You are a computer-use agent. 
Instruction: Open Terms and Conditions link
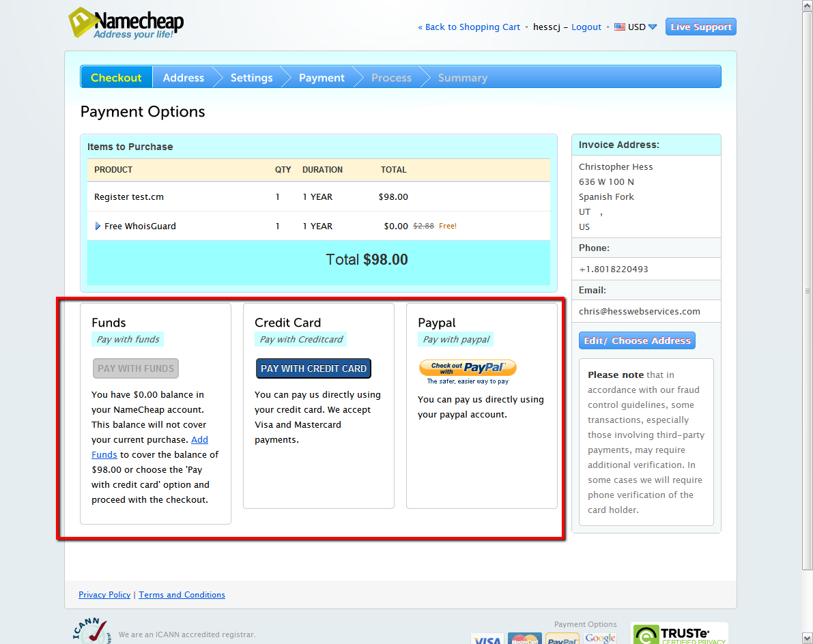[182, 595]
